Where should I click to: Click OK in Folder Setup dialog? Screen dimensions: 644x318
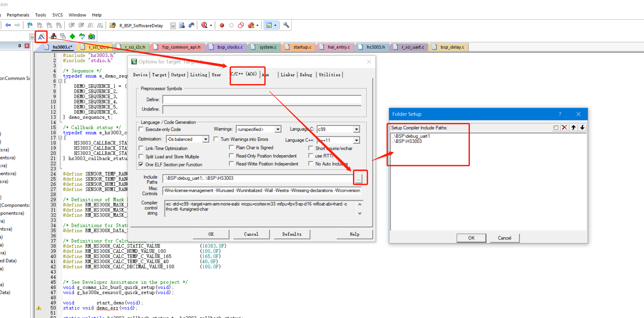(x=471, y=238)
